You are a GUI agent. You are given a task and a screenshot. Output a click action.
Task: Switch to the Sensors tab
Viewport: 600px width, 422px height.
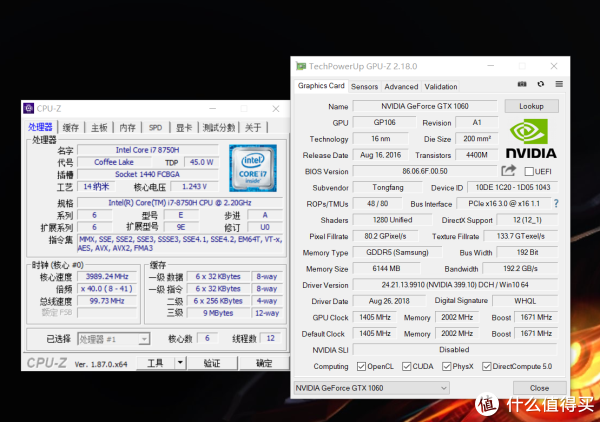(364, 87)
